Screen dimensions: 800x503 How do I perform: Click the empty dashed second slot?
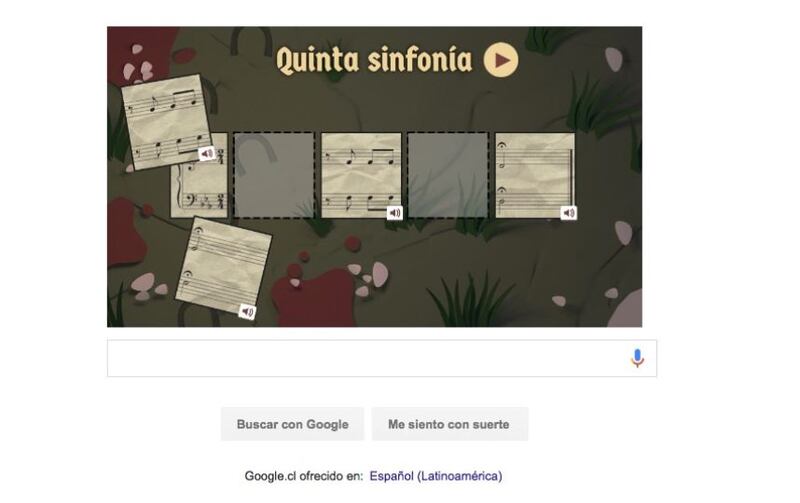(x=274, y=175)
